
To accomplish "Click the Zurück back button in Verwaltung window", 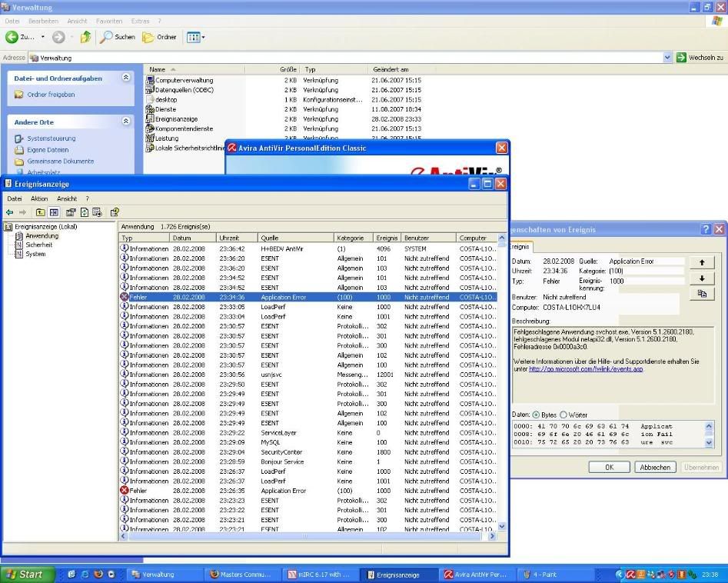I will pyautogui.click(x=20, y=37).
